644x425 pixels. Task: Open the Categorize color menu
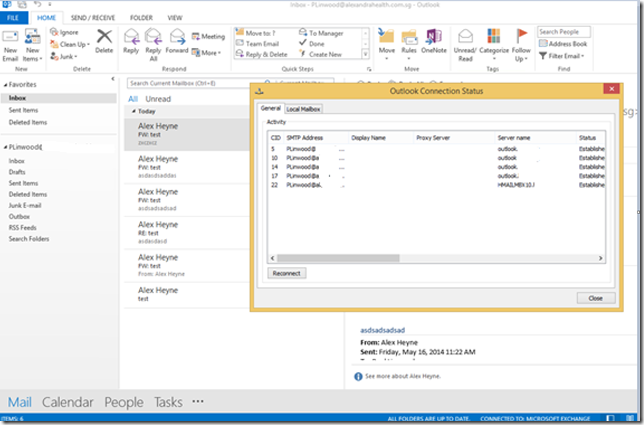494,44
